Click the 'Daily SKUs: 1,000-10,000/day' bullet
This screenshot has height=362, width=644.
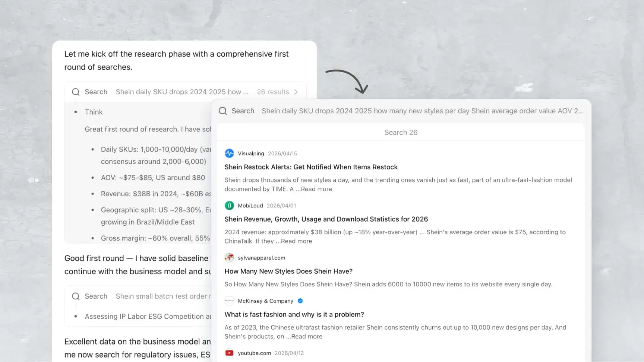tap(156, 155)
